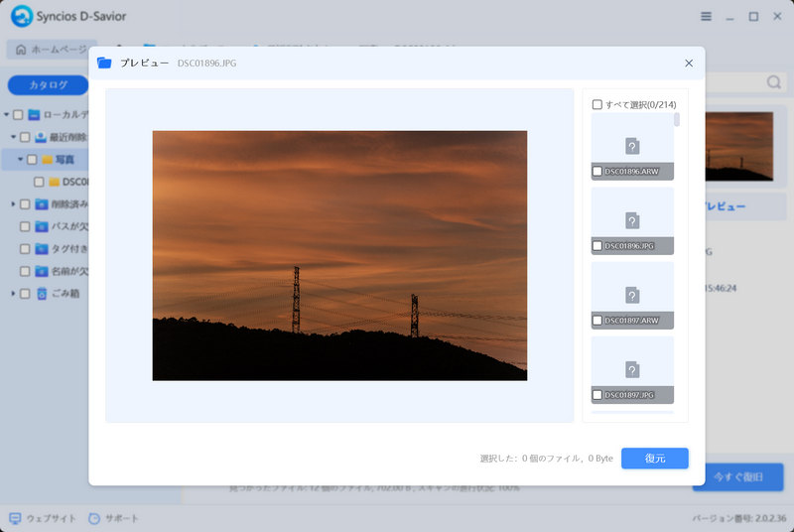Open the hamburger menu in title bar
The width and height of the screenshot is (794, 532).
coord(706,17)
